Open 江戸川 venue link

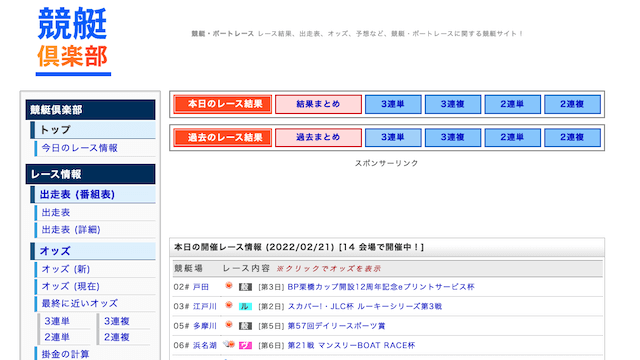tap(205, 306)
